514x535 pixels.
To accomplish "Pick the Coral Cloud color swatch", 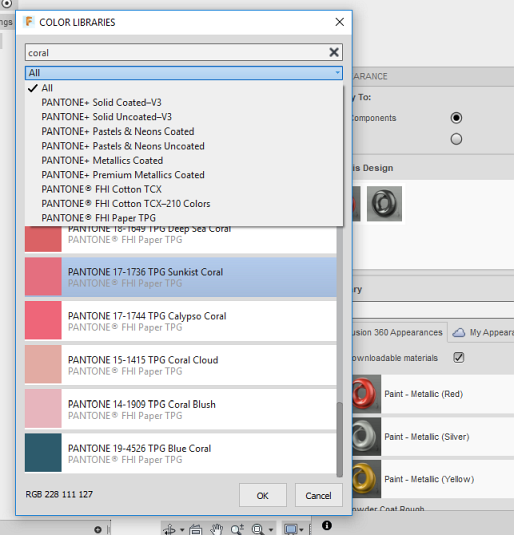I will [43, 364].
